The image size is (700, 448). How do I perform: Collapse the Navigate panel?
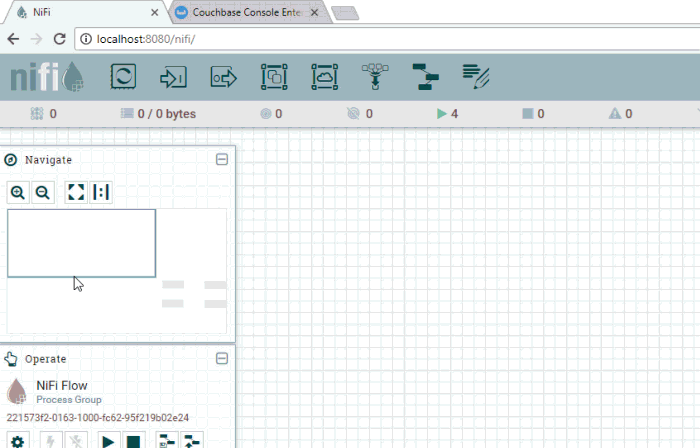coord(222,160)
